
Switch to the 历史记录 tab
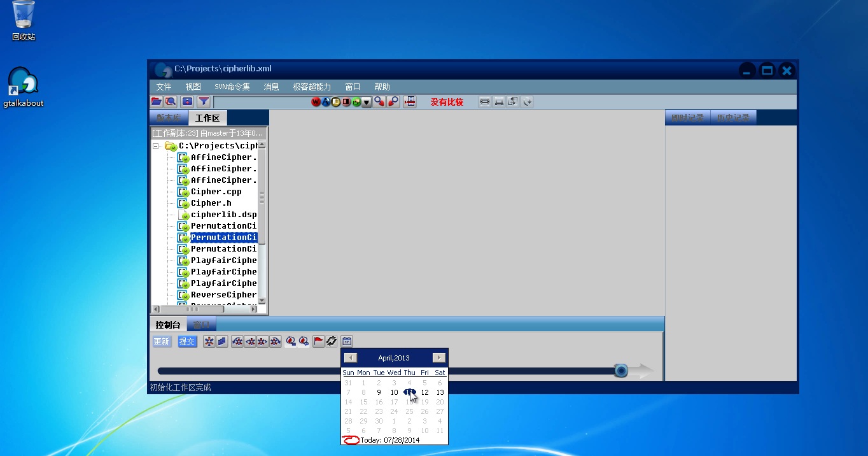[733, 118]
